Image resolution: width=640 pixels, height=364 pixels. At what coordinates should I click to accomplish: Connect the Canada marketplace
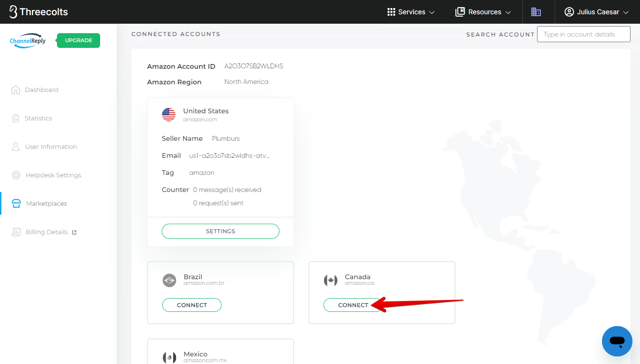353,305
